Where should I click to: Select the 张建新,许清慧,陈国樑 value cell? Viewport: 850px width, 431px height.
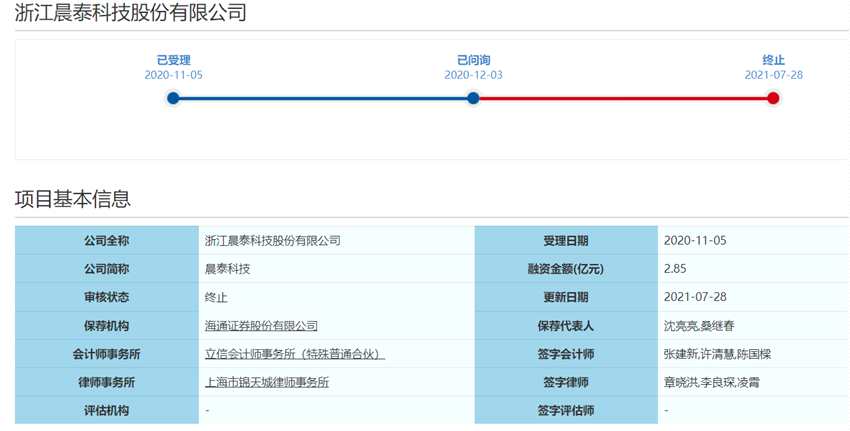pos(754,354)
